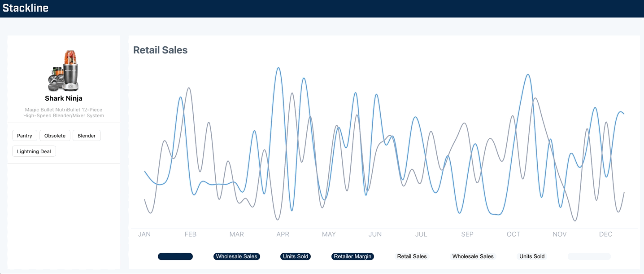The width and height of the screenshot is (644, 274).
Task: Toggle the dark navy Wholesale Sales pill
Action: 237,256
